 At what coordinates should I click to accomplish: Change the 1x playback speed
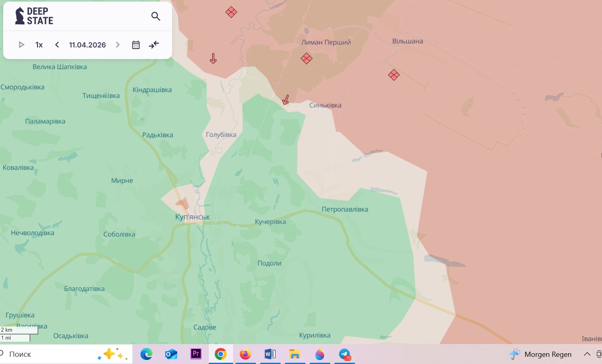39,45
